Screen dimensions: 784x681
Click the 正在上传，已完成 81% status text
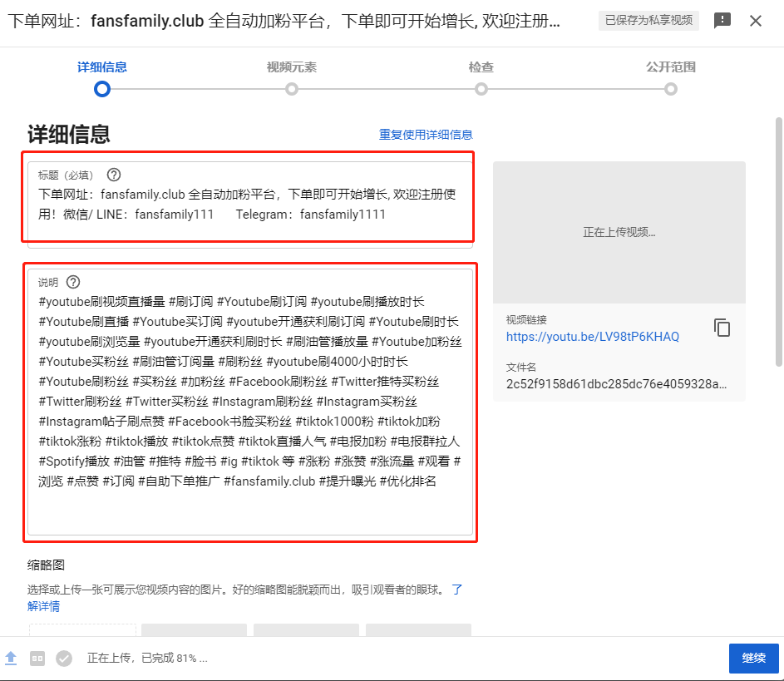(x=147, y=658)
